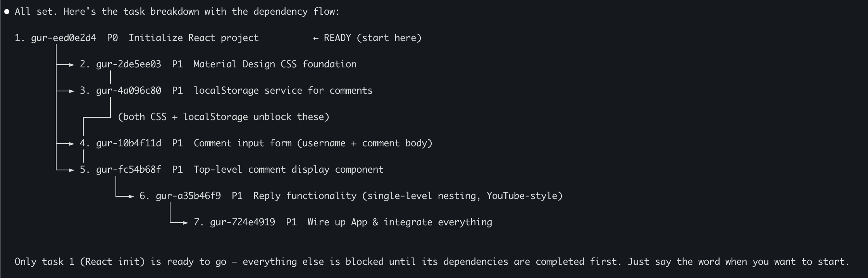Viewport: 868px width, 278px height.
Task: Click the arrow pointing to task 2
Action: [71, 65]
